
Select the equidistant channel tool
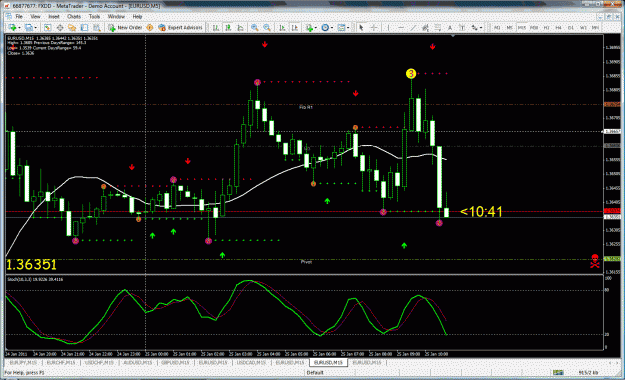tap(425, 28)
